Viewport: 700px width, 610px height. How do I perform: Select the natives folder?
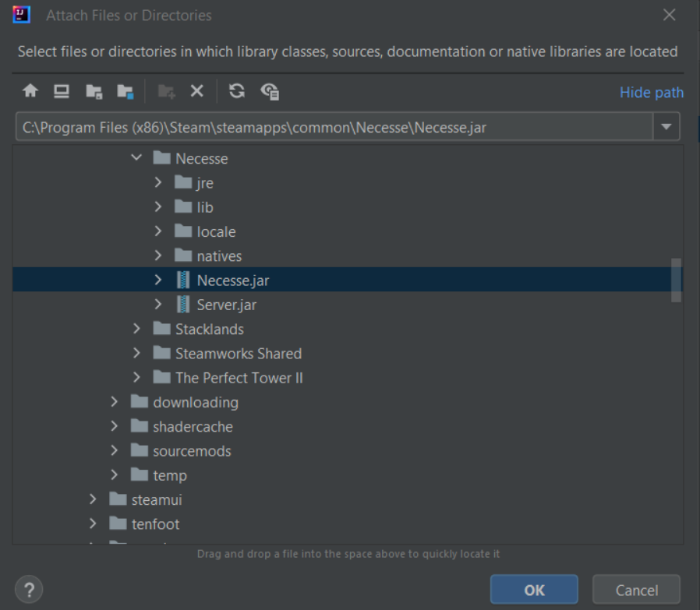[x=219, y=256]
